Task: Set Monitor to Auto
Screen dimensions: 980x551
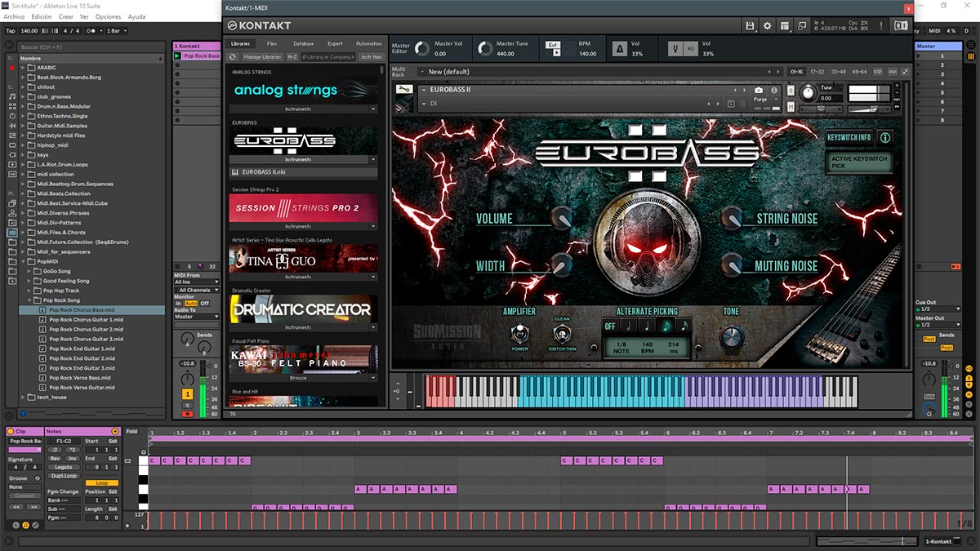Action: click(x=191, y=303)
